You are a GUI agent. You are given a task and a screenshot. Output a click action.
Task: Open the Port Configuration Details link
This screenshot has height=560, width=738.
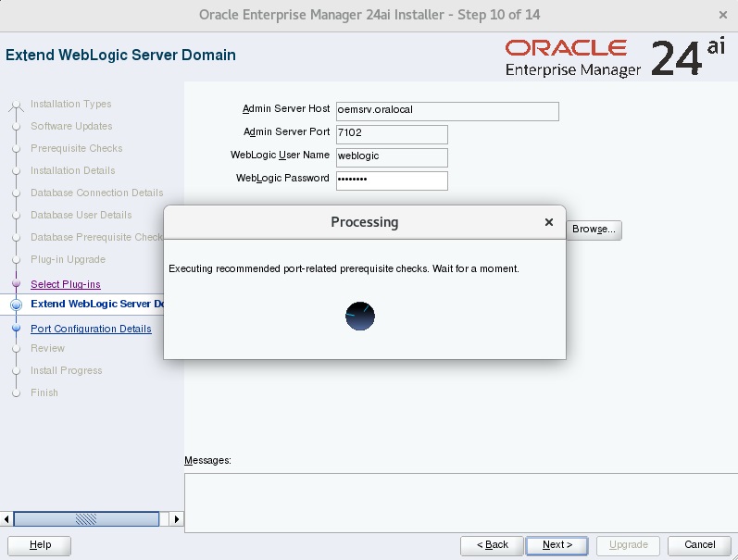[91, 329]
